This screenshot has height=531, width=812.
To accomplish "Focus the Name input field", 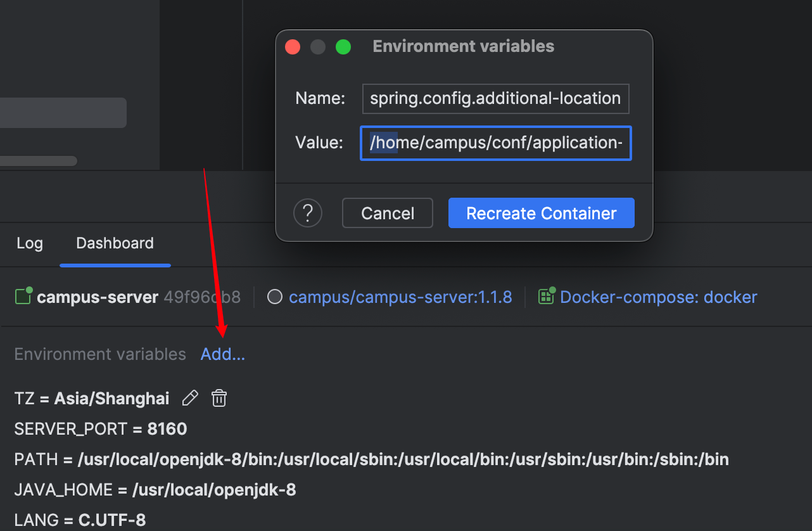I will tap(495, 99).
